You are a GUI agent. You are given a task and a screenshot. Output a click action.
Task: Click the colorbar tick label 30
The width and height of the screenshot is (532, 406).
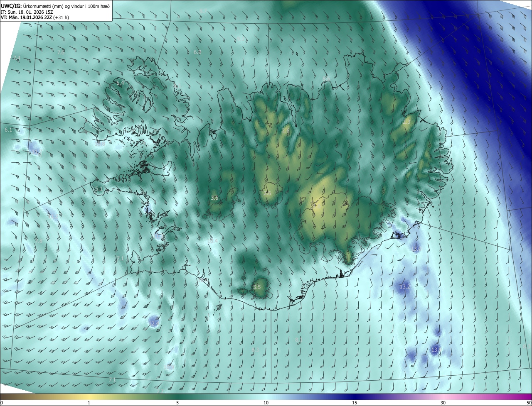[x=443, y=403]
